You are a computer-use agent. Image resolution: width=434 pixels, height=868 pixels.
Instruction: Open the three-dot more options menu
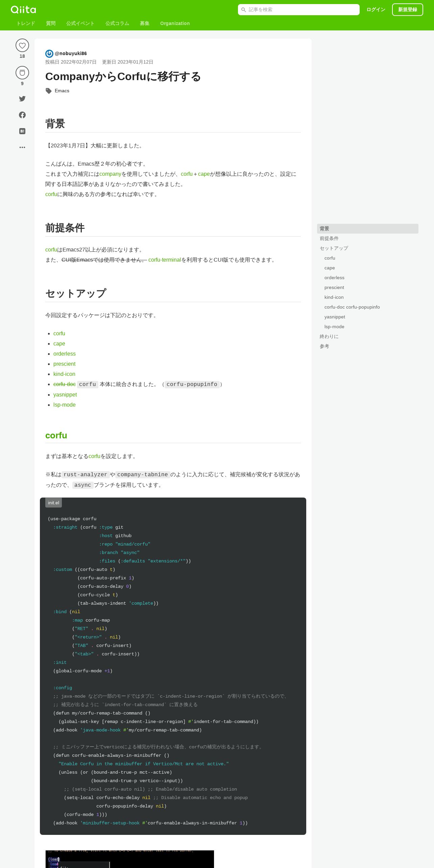click(22, 147)
